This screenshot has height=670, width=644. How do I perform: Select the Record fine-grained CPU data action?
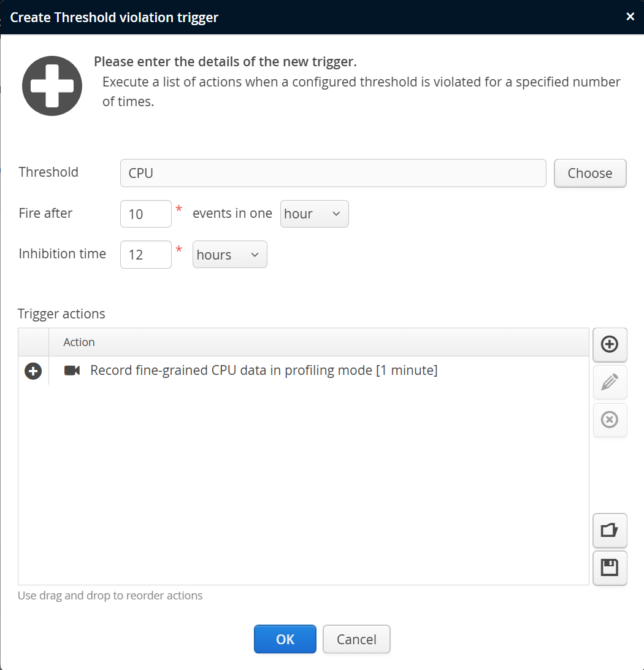(x=264, y=371)
